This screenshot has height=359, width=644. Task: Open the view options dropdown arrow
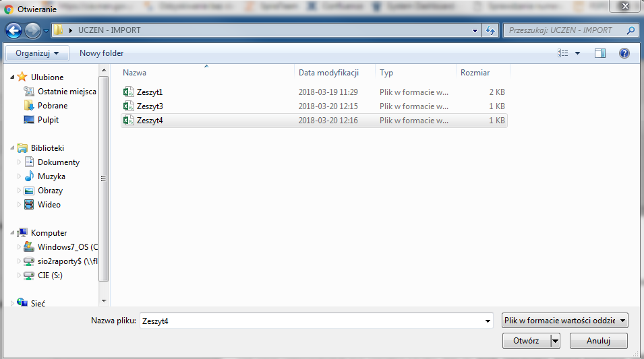pyautogui.click(x=578, y=53)
